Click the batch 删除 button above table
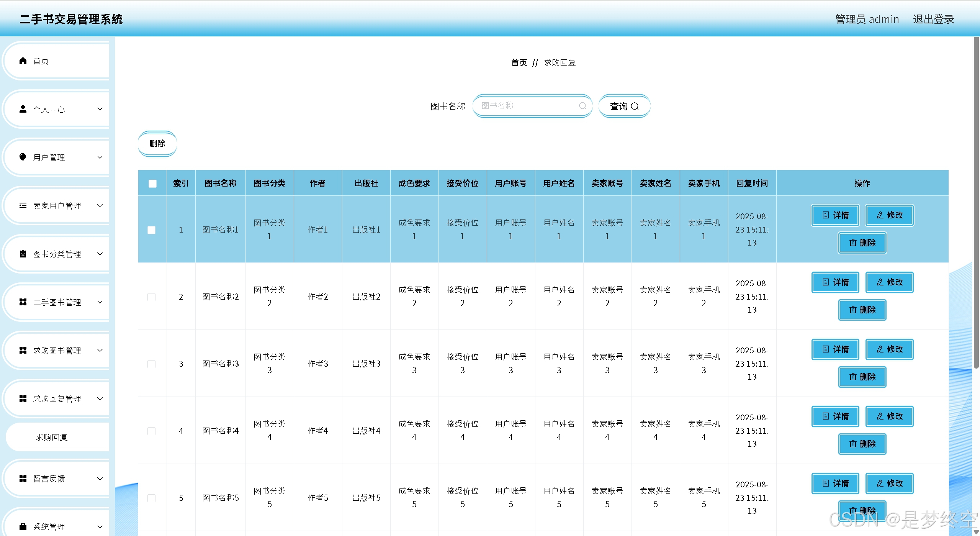The height and width of the screenshot is (536, 980). [x=157, y=144]
